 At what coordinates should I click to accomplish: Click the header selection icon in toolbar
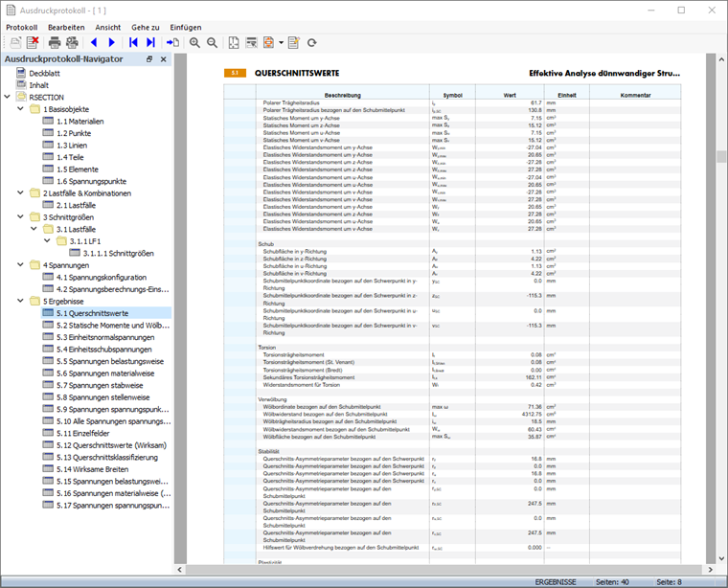251,43
